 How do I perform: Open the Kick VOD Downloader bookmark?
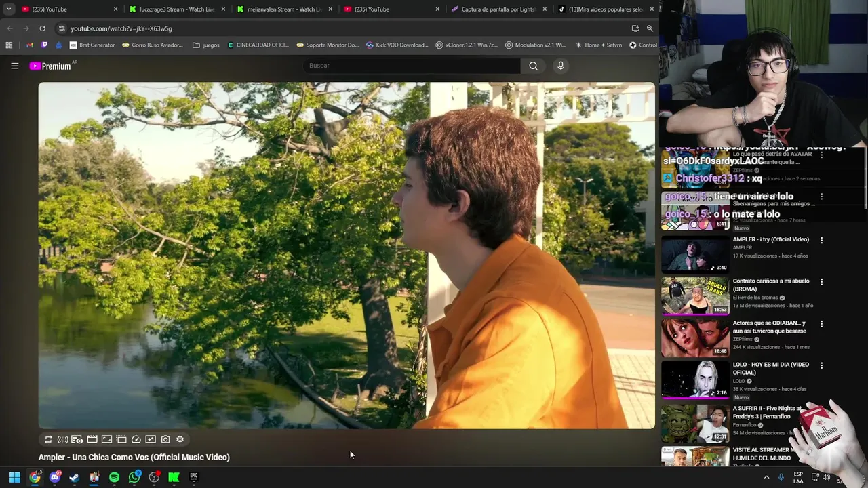(397, 45)
